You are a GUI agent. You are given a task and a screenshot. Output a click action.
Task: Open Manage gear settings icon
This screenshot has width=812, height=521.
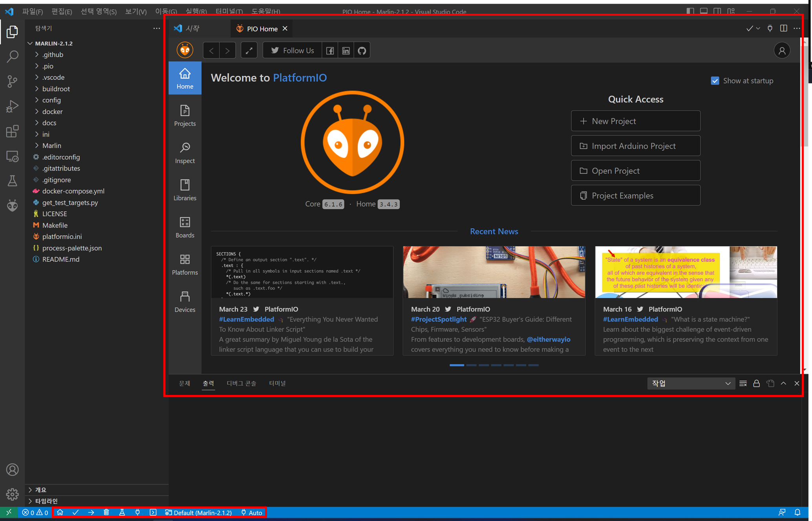tap(12, 494)
